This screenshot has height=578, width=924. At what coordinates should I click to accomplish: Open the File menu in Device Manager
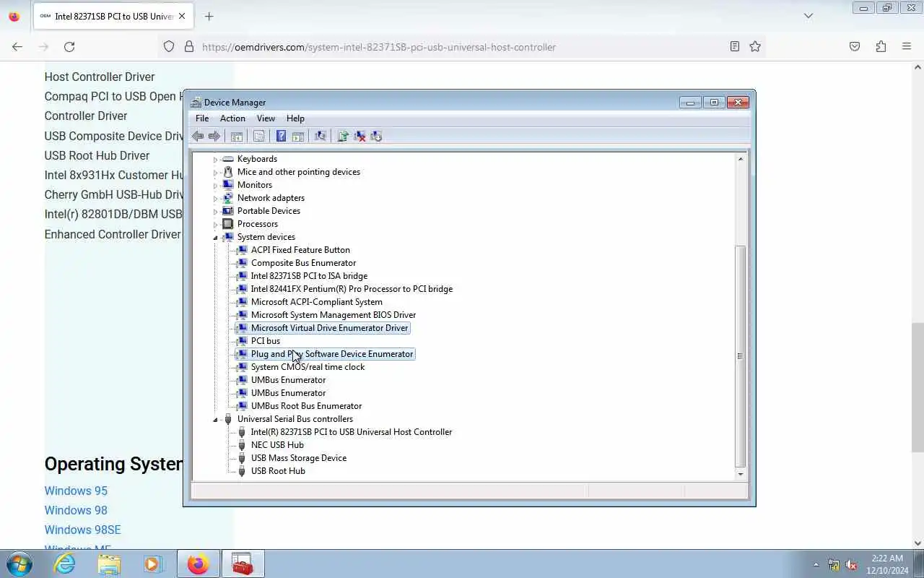click(202, 118)
